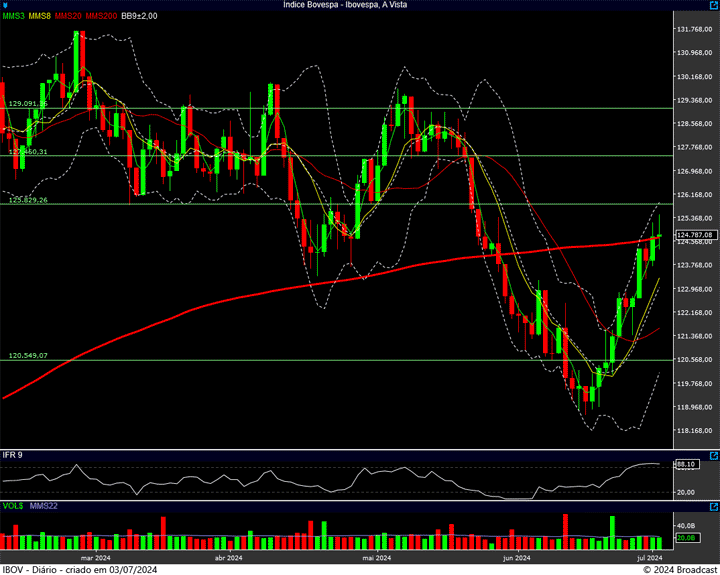Image resolution: width=720 pixels, height=575 pixels.
Task: Select the 120.549,07 support line label
Action: pyautogui.click(x=29, y=355)
